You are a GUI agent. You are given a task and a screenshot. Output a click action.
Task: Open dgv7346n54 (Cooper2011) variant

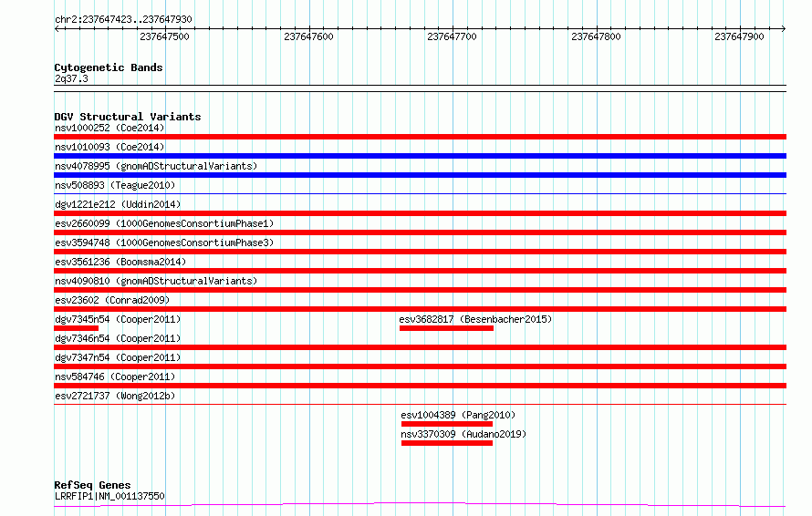(x=118, y=338)
